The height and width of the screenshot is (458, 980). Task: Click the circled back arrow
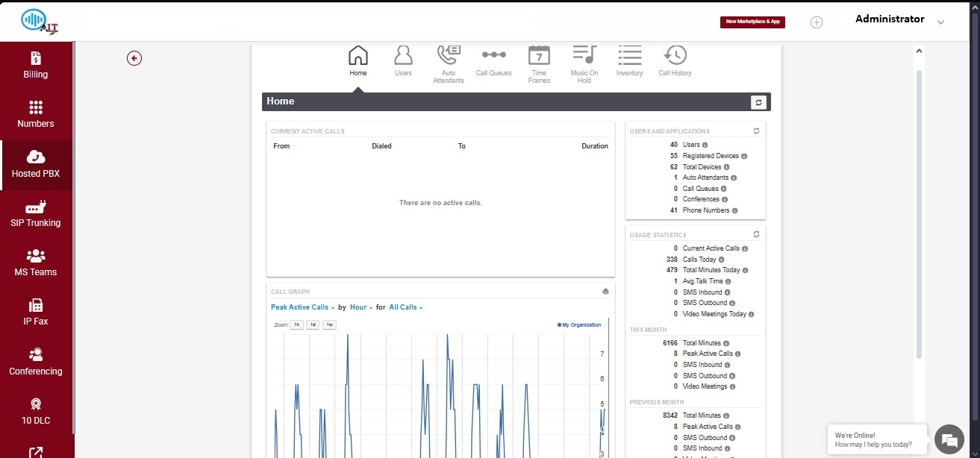point(134,58)
